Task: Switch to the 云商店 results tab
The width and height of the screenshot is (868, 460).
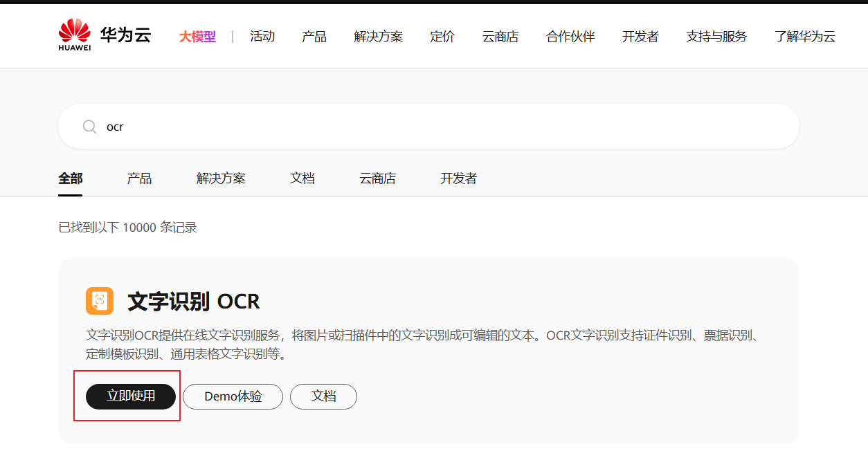Action: click(377, 178)
